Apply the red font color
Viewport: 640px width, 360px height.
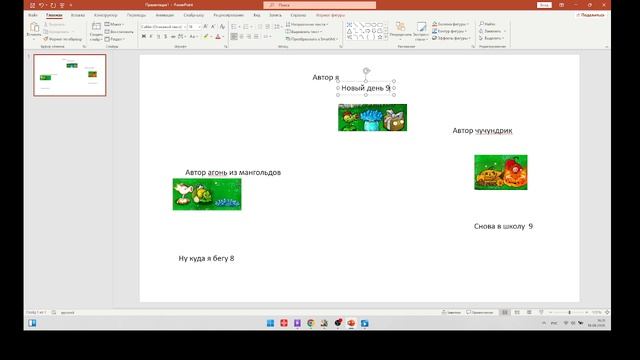coord(218,37)
